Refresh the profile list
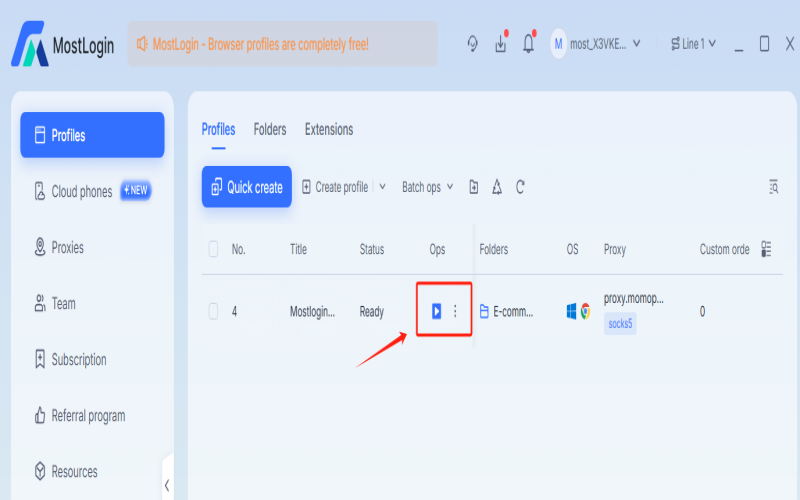The image size is (800, 500). coord(520,187)
